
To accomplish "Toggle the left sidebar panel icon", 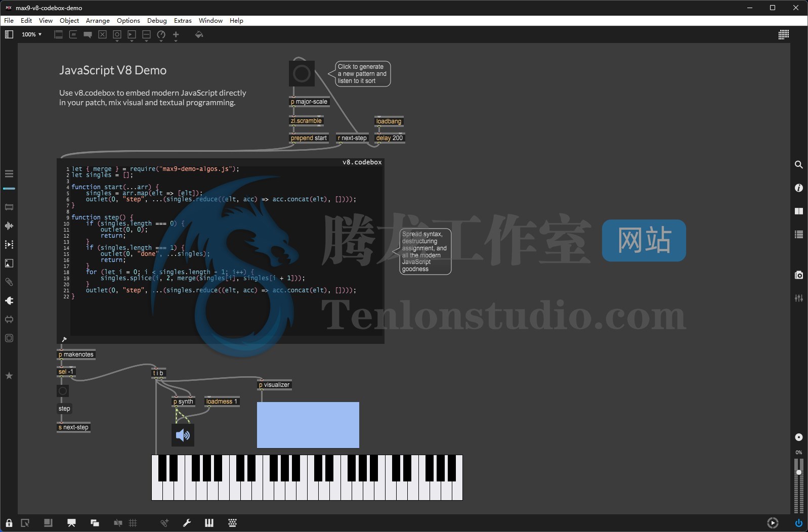I will 9,34.
